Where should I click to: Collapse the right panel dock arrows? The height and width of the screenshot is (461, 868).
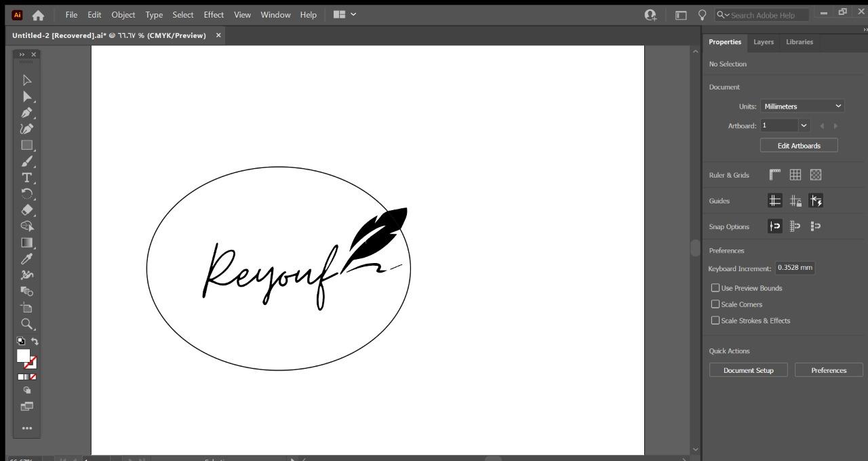tap(865, 30)
